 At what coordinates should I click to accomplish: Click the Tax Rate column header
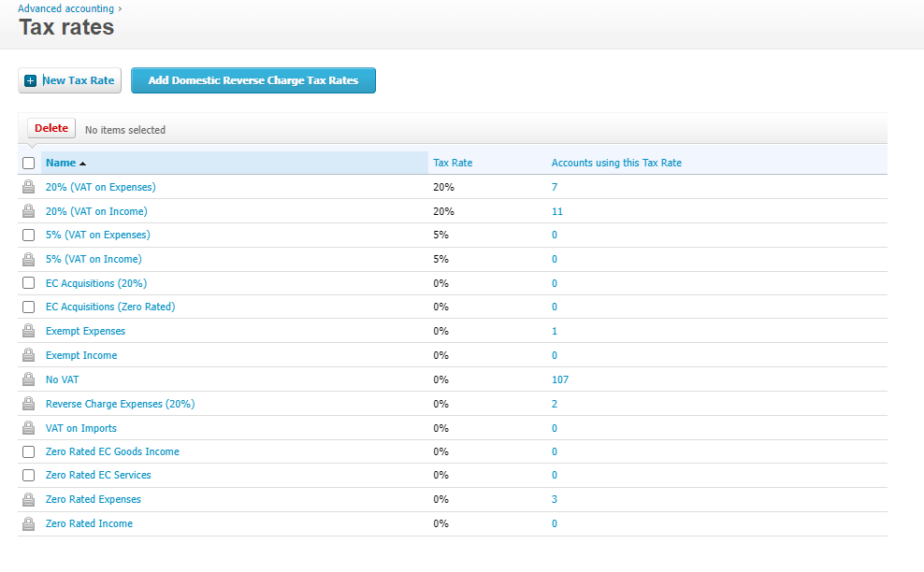453,163
